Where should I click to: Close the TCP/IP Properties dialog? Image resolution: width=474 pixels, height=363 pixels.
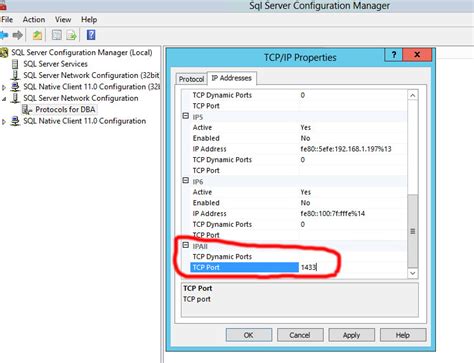pyautogui.click(x=417, y=55)
